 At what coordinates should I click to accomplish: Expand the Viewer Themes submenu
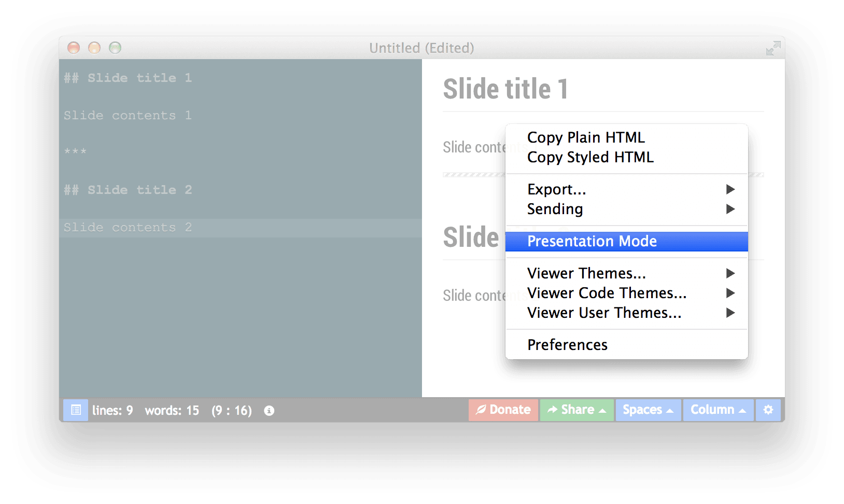pyautogui.click(x=586, y=273)
